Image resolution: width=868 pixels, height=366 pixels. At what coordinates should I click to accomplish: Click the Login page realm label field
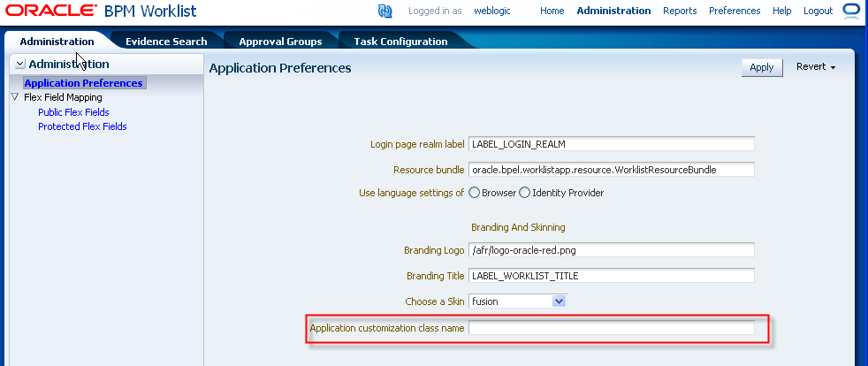tap(612, 144)
